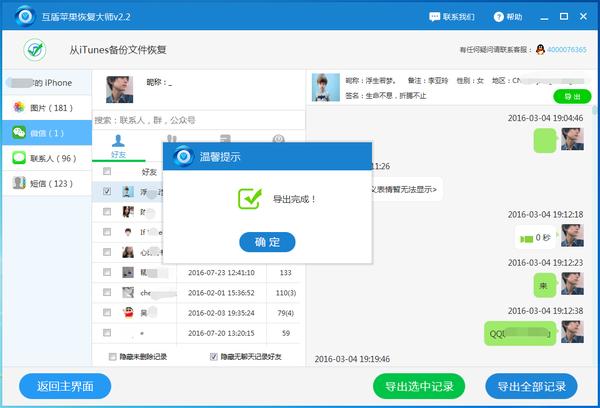Click the search box for contacts, groups

[199, 120]
